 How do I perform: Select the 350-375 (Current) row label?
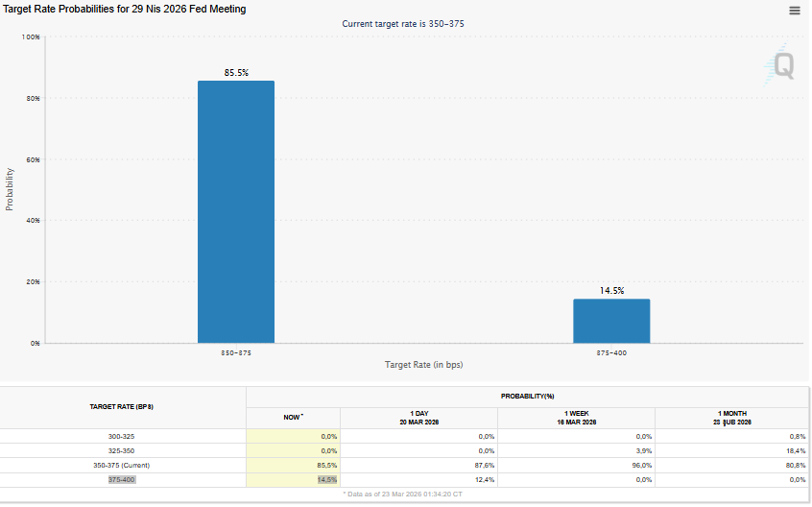click(x=121, y=465)
